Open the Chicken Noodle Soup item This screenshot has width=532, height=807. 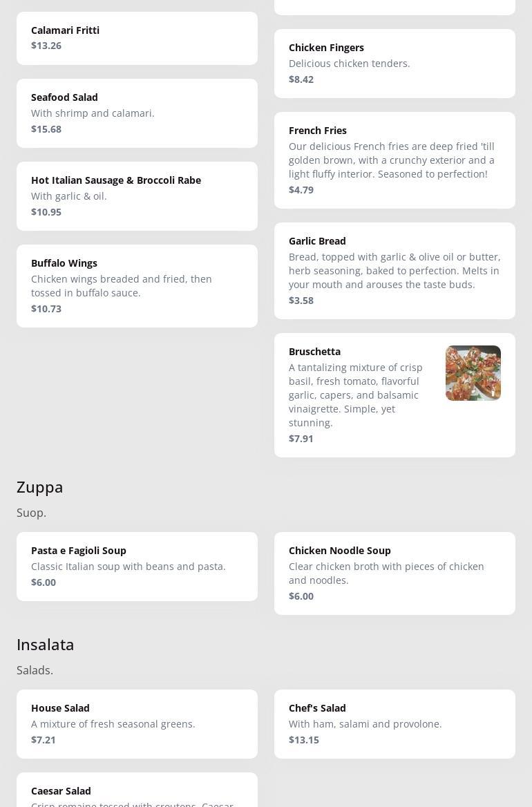click(x=395, y=573)
